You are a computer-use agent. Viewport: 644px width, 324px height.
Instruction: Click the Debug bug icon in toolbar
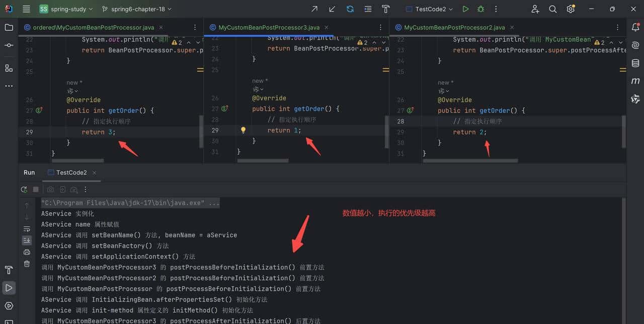click(x=480, y=9)
